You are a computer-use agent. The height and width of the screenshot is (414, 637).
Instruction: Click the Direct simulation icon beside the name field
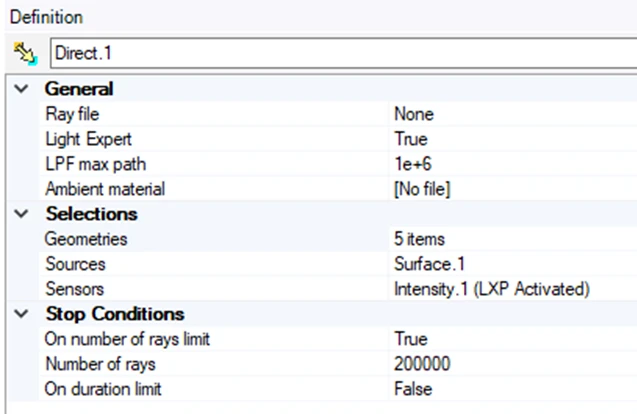coord(25,53)
